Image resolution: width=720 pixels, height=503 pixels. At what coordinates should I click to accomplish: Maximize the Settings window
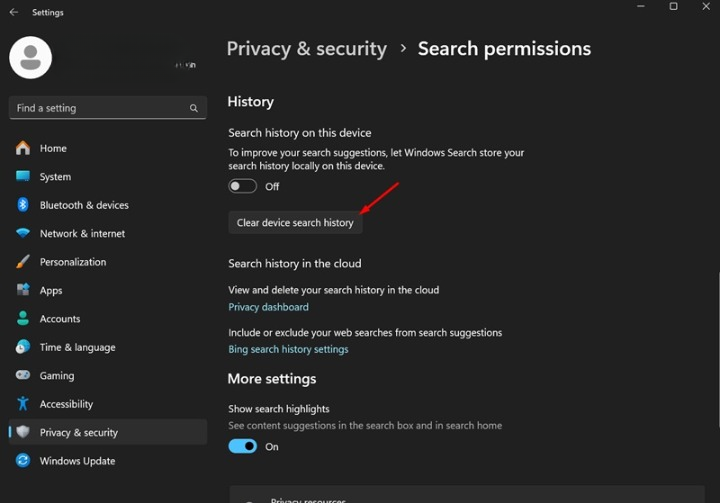pos(673,6)
